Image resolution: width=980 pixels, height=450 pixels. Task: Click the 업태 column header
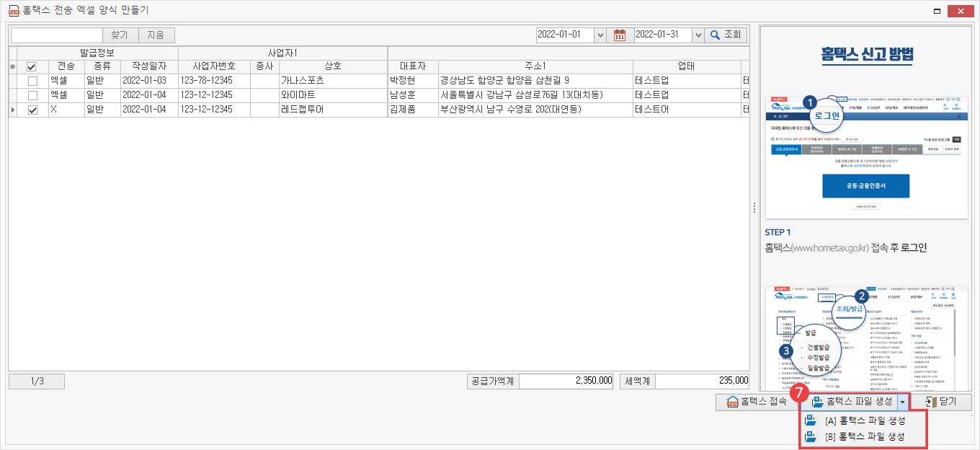[x=687, y=66]
